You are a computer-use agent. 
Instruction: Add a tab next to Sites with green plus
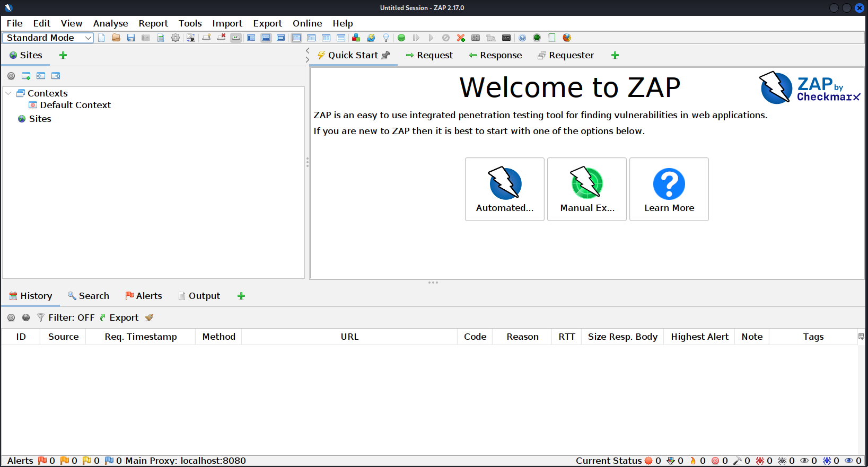click(x=63, y=55)
